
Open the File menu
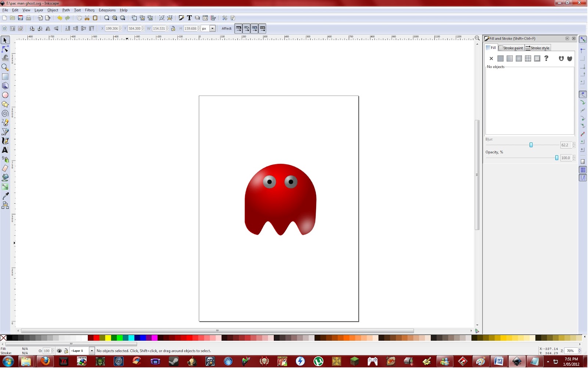pyautogui.click(x=5, y=10)
